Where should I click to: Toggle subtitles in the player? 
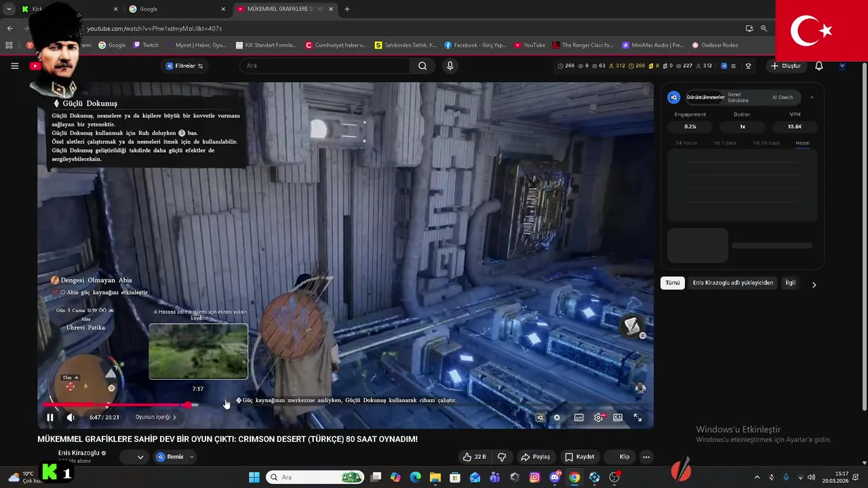(x=578, y=418)
